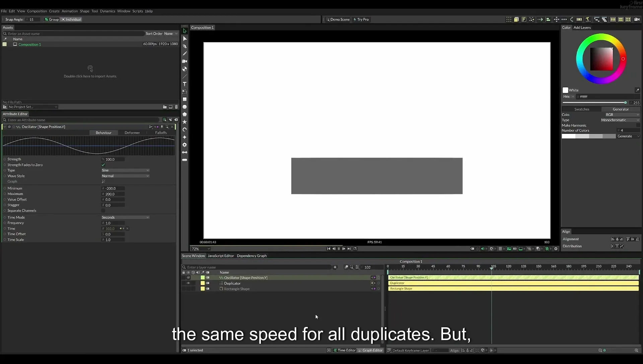Close the Oscillator attribute panel
This screenshot has width=643, height=364.
point(172,127)
